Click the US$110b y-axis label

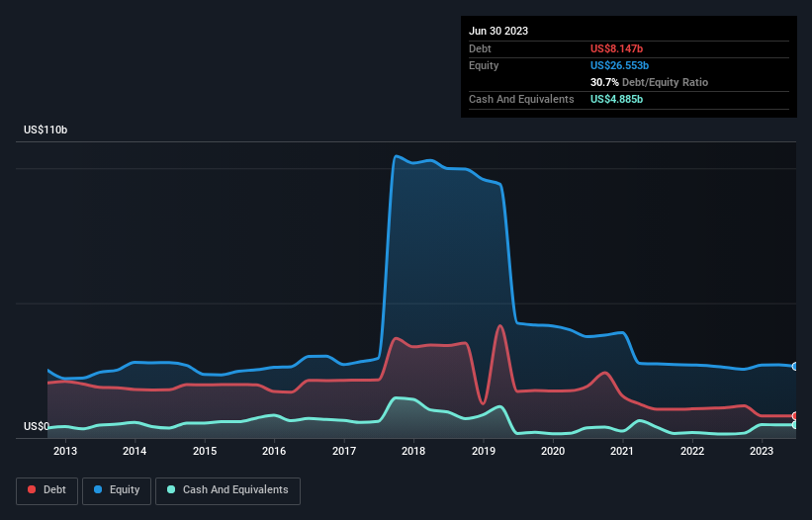click(45, 130)
